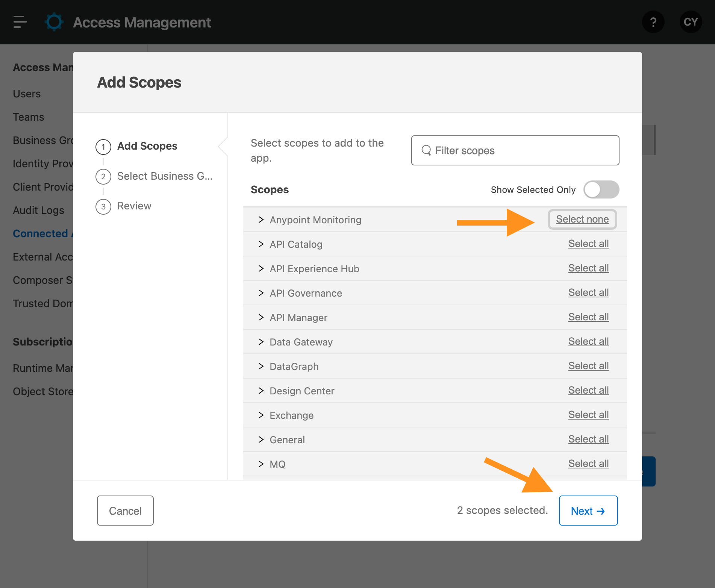Open Runtime Manager subscription in sidebar
715x588 pixels.
tap(43, 368)
